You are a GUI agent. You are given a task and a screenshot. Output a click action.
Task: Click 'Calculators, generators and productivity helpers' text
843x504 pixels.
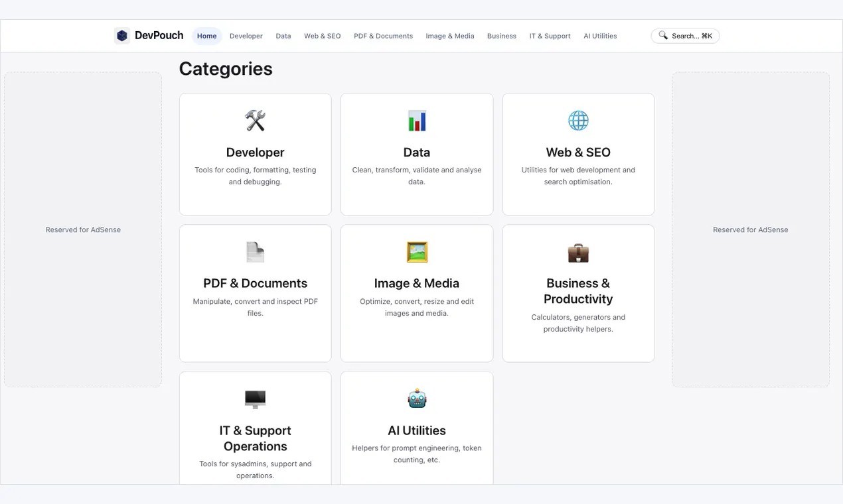[x=578, y=323]
